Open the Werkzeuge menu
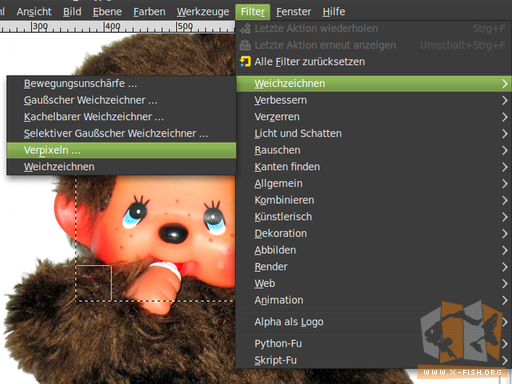The image size is (512, 384). pyautogui.click(x=203, y=12)
